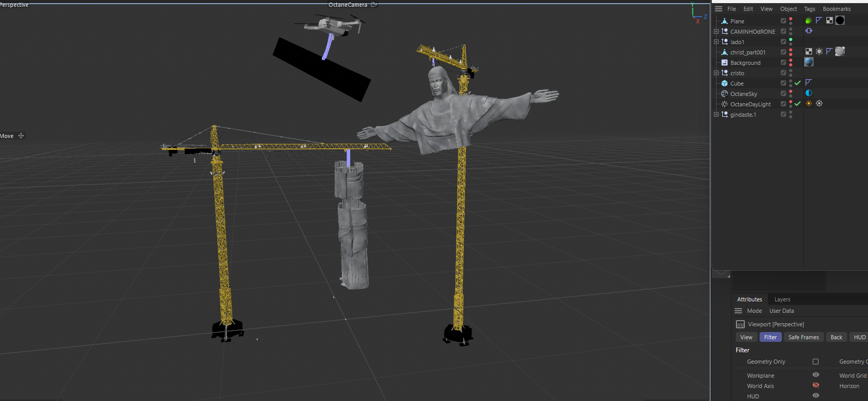Screen dimensions: 868x401
Task: Expand the cristo hierarchy
Action: click(x=717, y=73)
